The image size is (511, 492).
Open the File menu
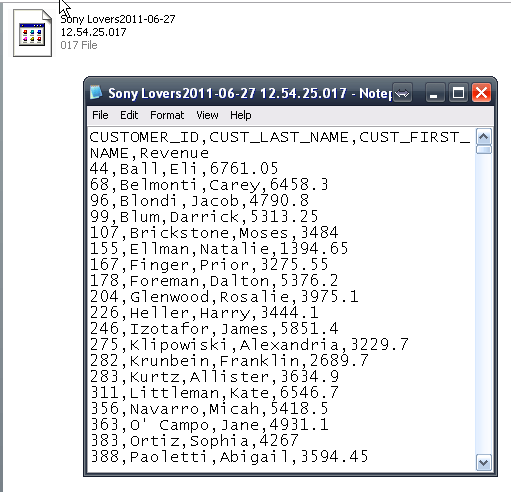[100, 115]
